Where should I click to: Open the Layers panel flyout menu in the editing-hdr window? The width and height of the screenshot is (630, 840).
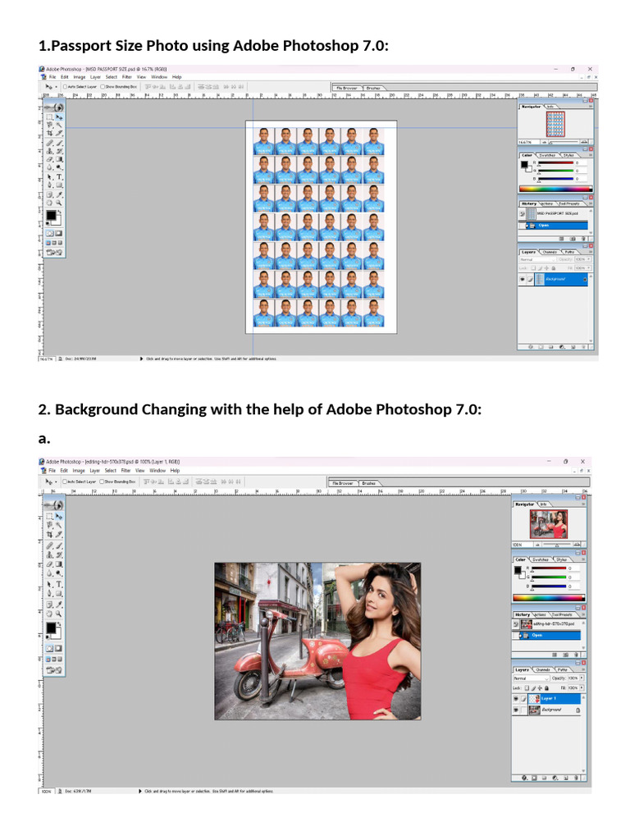583,669
